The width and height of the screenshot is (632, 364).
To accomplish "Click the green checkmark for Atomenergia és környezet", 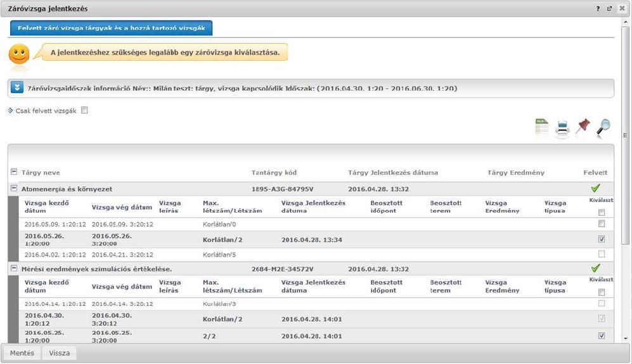I will (x=595, y=188).
